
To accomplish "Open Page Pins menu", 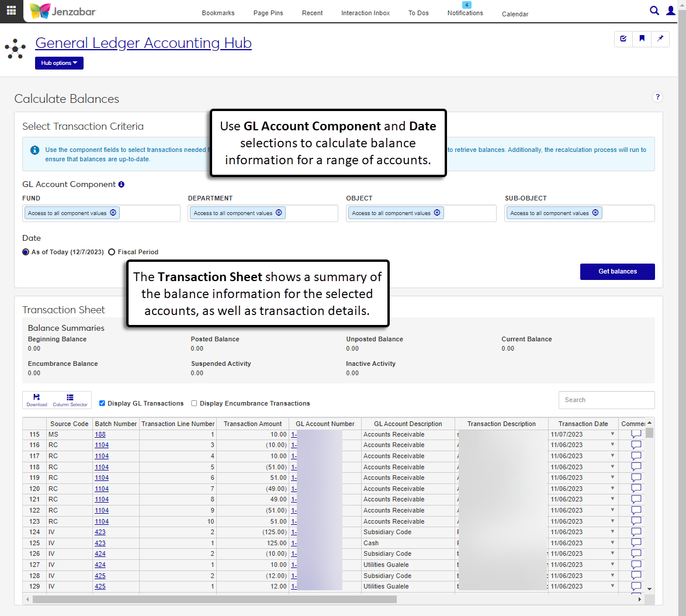I will click(268, 13).
